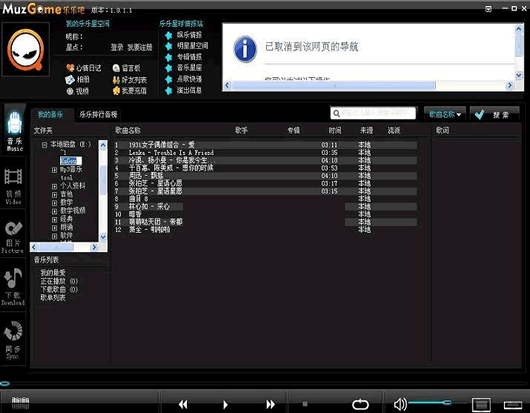
Task: Switch to 我的音乐 tab
Action: pyautogui.click(x=51, y=115)
